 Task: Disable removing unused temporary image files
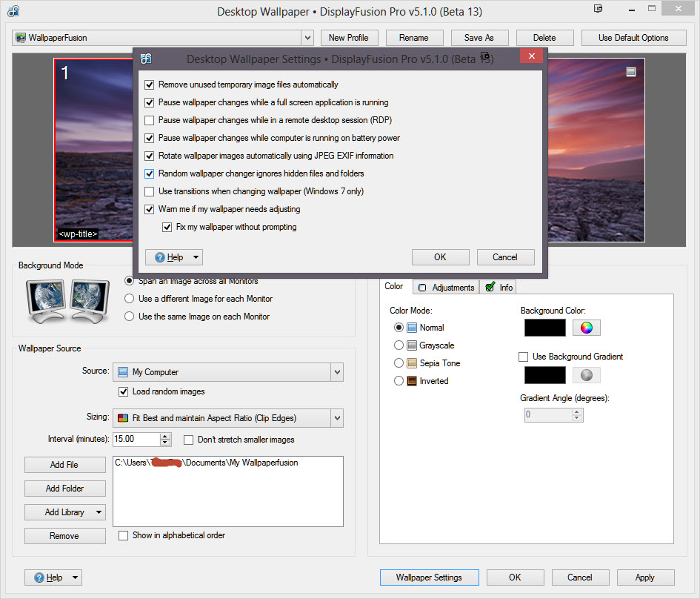[150, 85]
